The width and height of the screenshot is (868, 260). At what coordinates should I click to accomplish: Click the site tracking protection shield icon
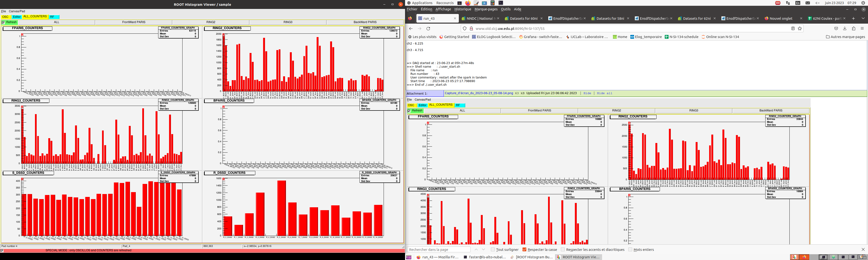coord(465,29)
